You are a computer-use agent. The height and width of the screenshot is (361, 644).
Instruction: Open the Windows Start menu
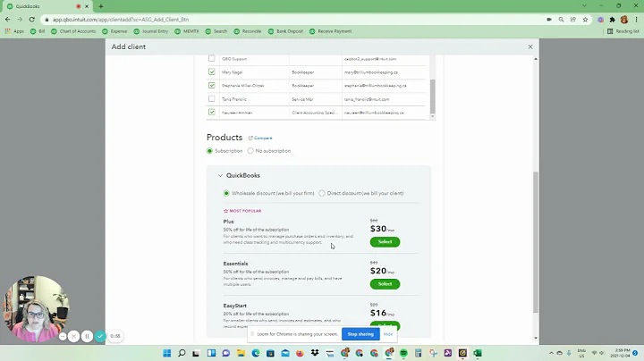point(166,353)
